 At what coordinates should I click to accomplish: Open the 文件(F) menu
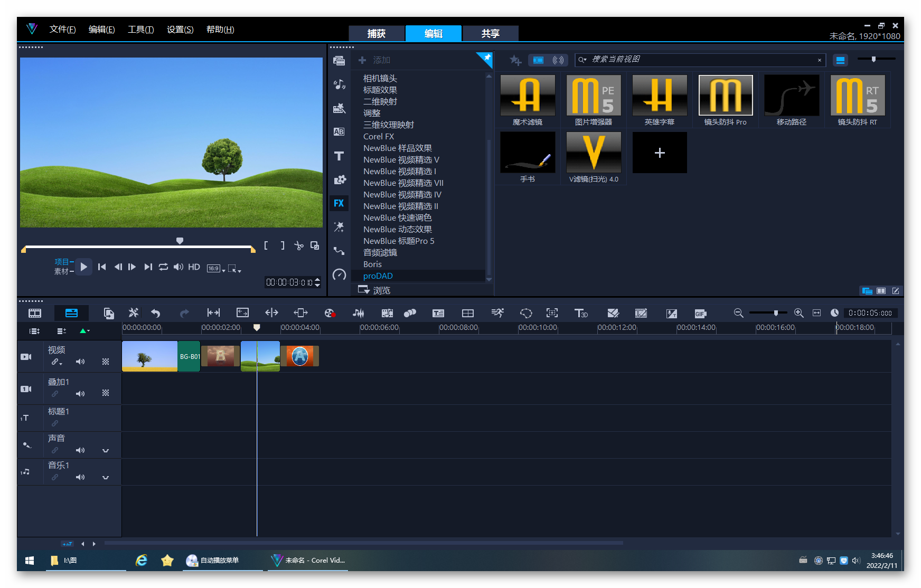62,30
